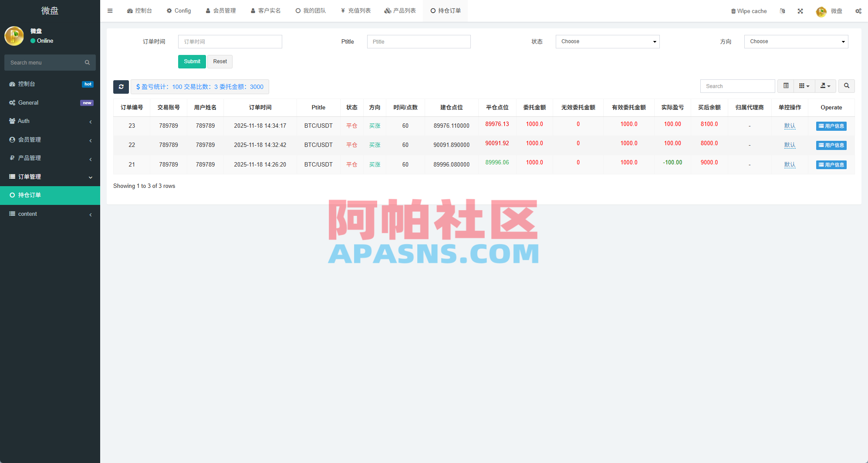The height and width of the screenshot is (463, 868).
Task: Click the Ptitle filter input field
Action: pos(419,41)
